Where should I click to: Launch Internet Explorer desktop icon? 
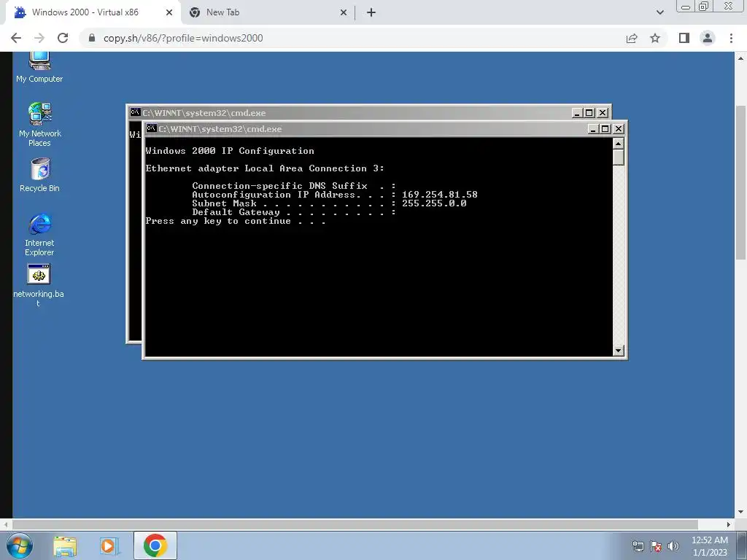pyautogui.click(x=39, y=235)
